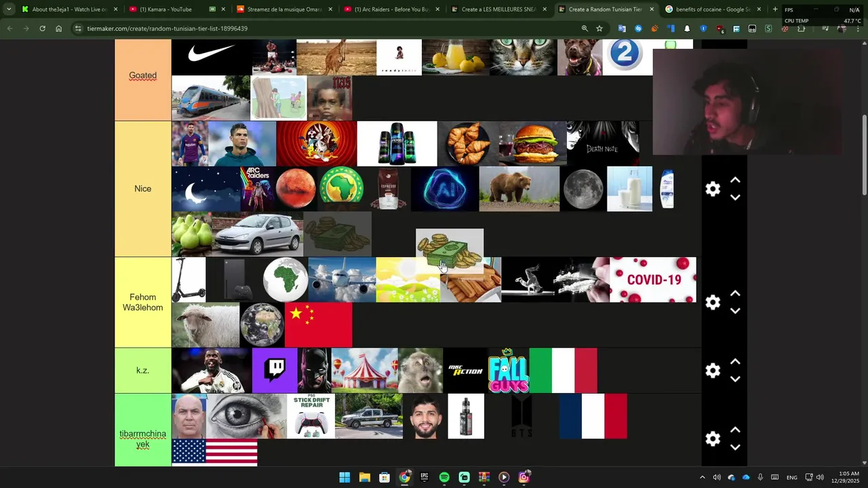868x488 pixels.
Task: Reload the tiermaker page
Action: click(42, 28)
